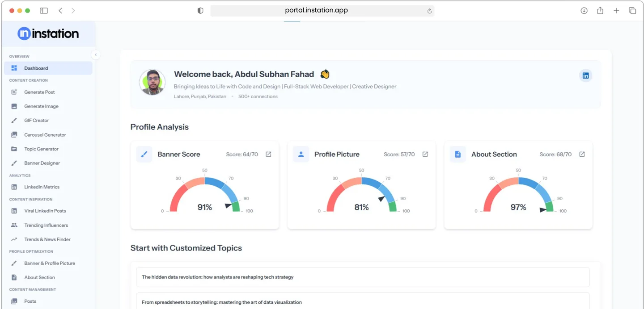Click the 500+ connections text
The image size is (644, 309).
(258, 96)
